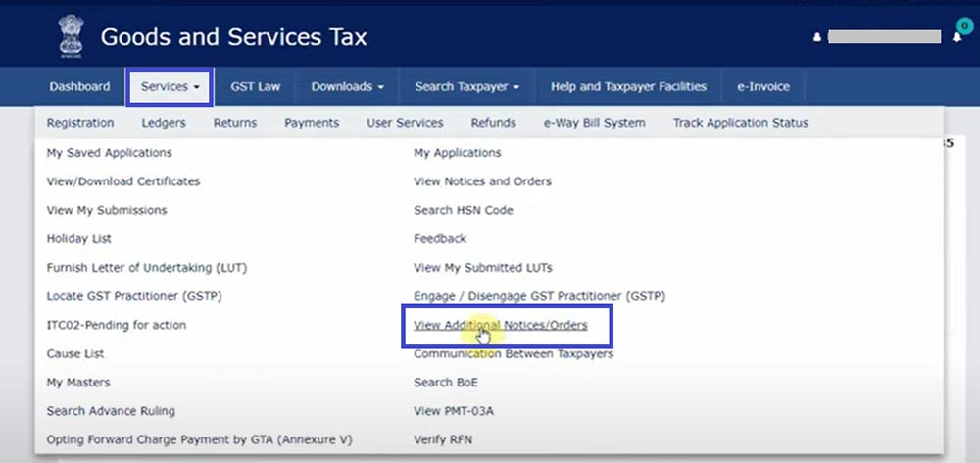
Task: Click Furnish Letter of Undertaking (LUT)
Action: click(x=135, y=267)
